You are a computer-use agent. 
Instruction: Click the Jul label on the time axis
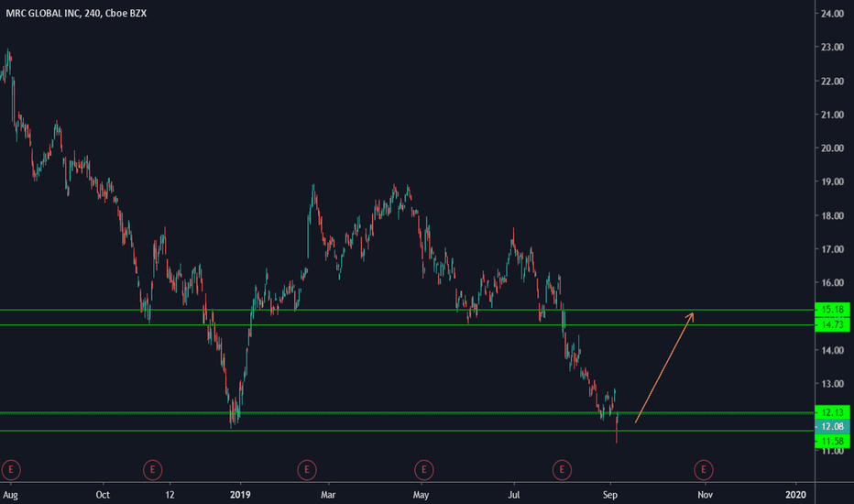(514, 495)
